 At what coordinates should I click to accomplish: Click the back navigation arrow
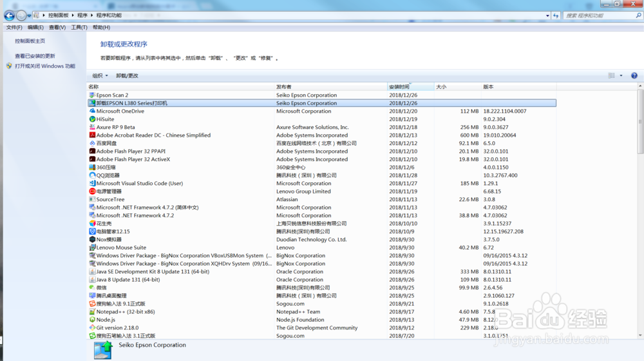[x=9, y=15]
